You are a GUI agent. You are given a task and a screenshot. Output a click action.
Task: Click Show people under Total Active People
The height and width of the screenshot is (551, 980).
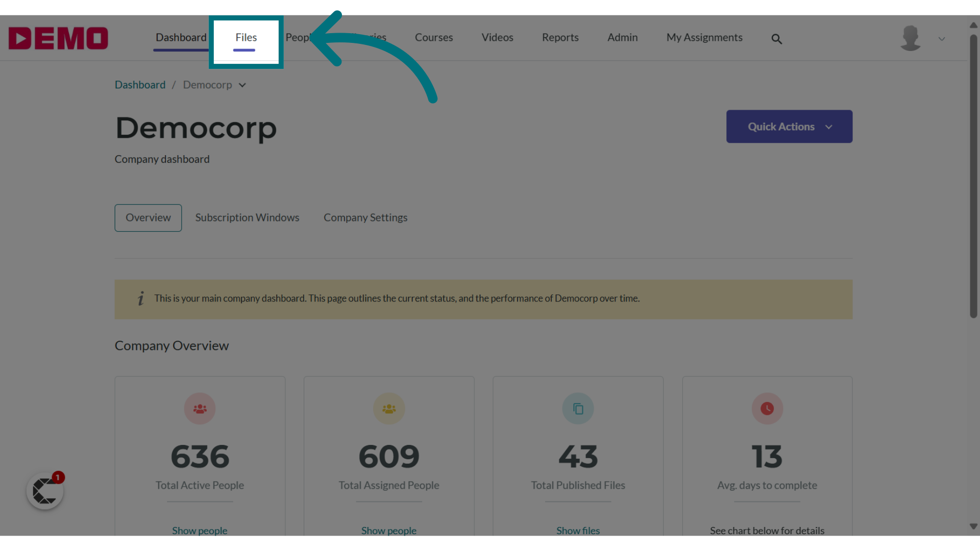point(199,530)
